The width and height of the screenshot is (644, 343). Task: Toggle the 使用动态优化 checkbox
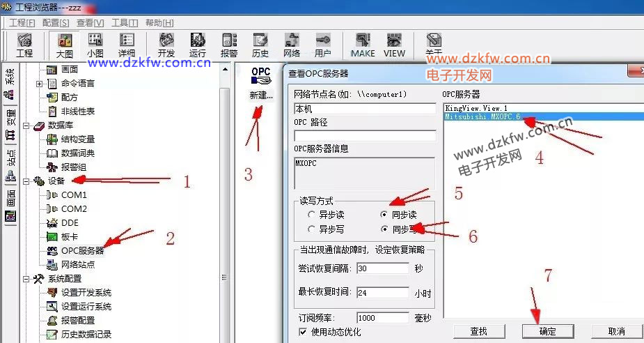(x=303, y=332)
